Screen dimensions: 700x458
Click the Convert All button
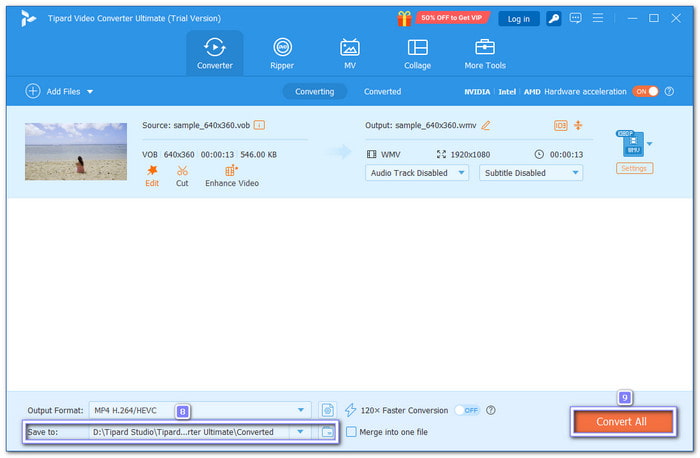click(624, 421)
